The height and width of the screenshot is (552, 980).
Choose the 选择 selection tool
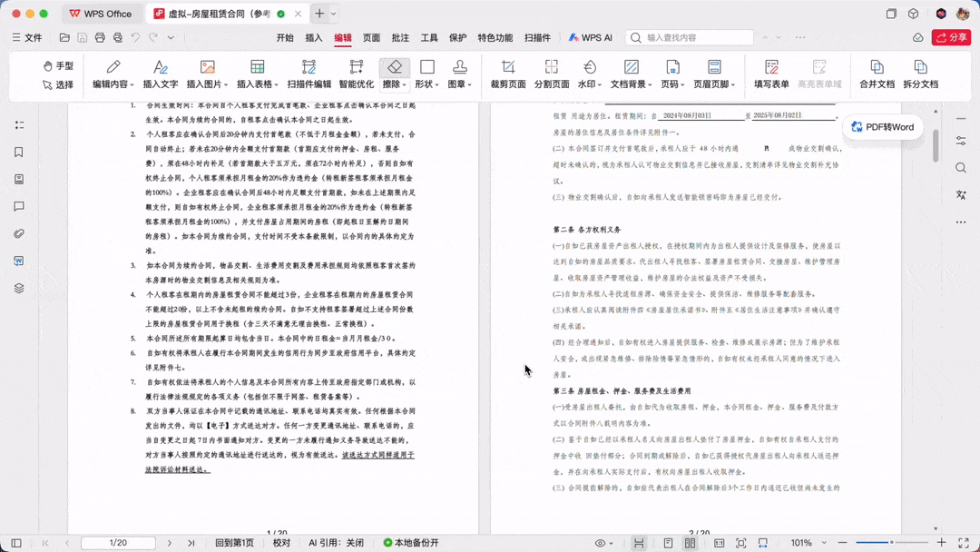tap(58, 84)
